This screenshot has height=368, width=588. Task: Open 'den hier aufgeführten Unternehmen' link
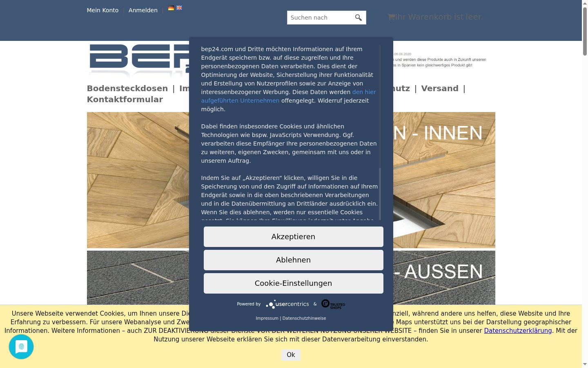288,96
